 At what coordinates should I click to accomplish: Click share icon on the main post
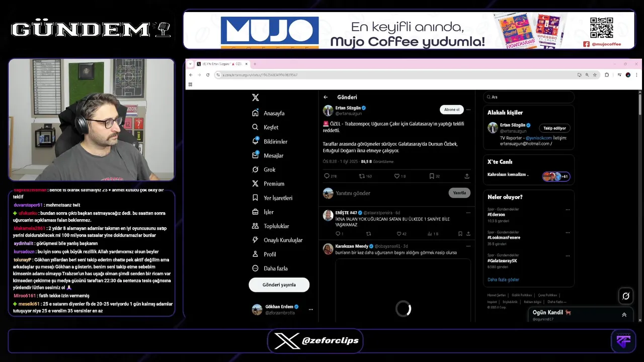click(467, 176)
